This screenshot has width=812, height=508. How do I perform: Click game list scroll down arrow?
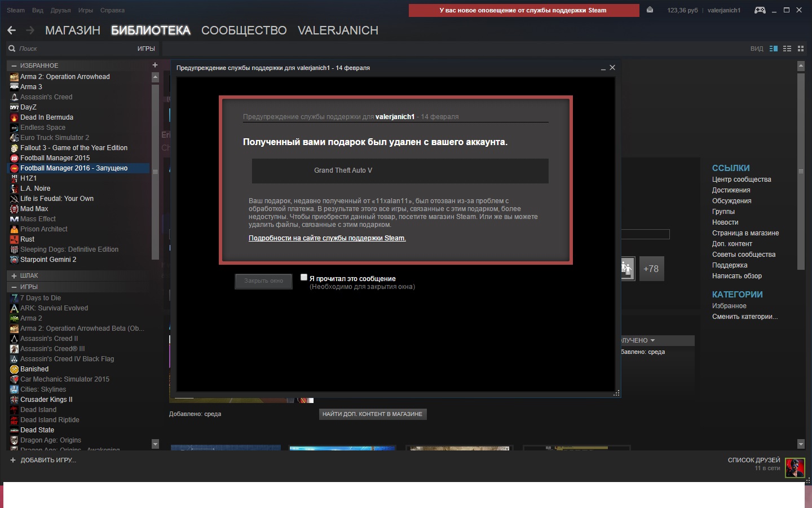pyautogui.click(x=155, y=444)
